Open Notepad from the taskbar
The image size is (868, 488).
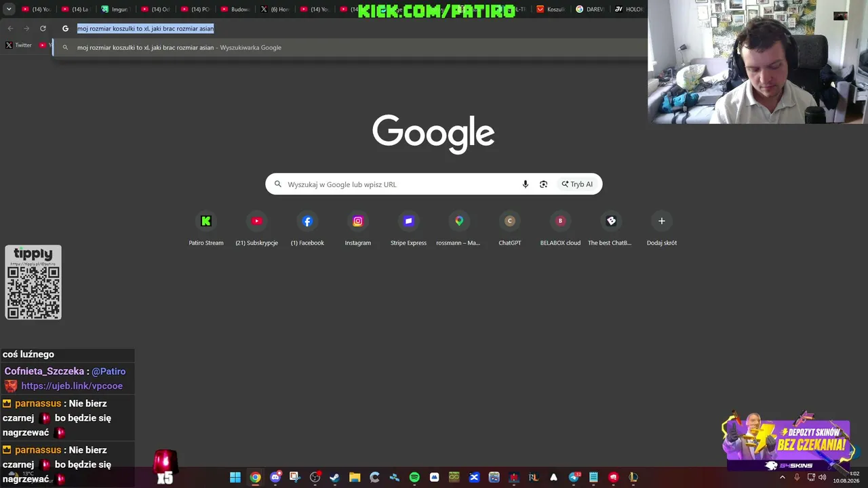pyautogui.click(x=593, y=477)
